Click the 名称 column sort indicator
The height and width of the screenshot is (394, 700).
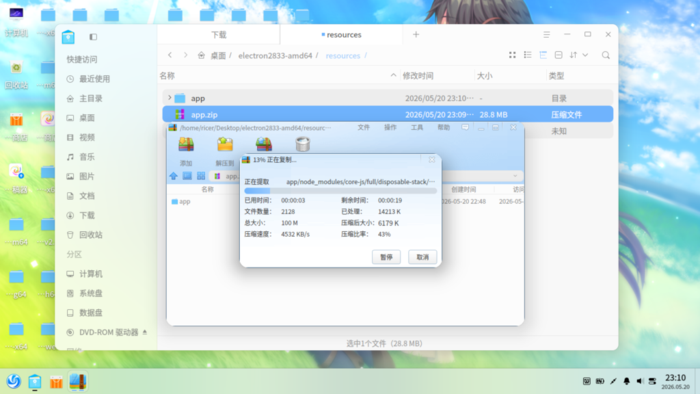coord(393,75)
